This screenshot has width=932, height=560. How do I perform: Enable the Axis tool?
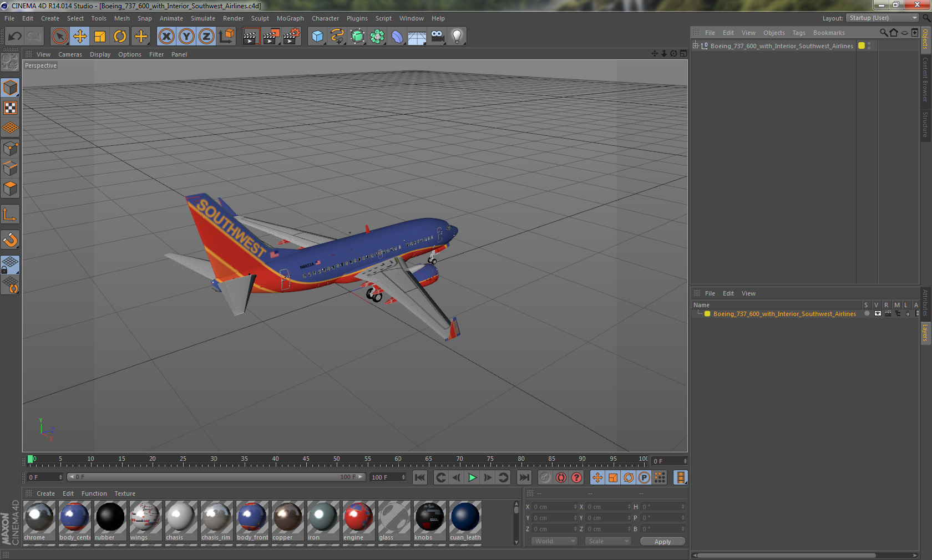coord(10,215)
